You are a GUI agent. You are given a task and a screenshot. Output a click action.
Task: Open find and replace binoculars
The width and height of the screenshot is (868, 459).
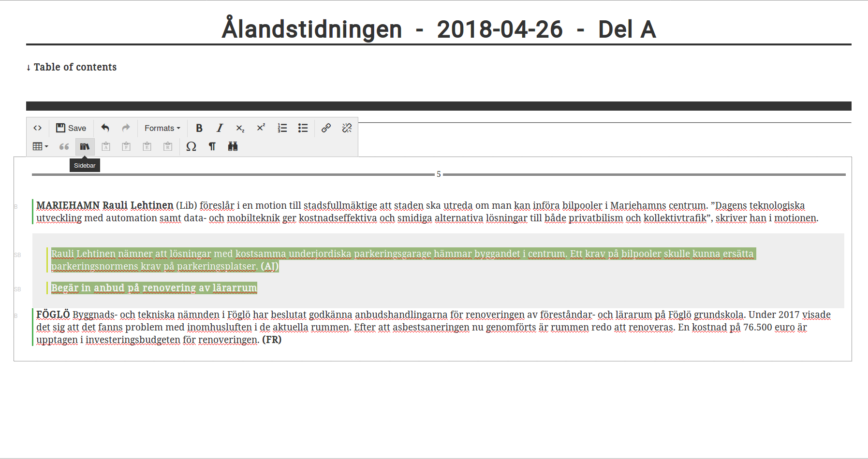point(233,146)
